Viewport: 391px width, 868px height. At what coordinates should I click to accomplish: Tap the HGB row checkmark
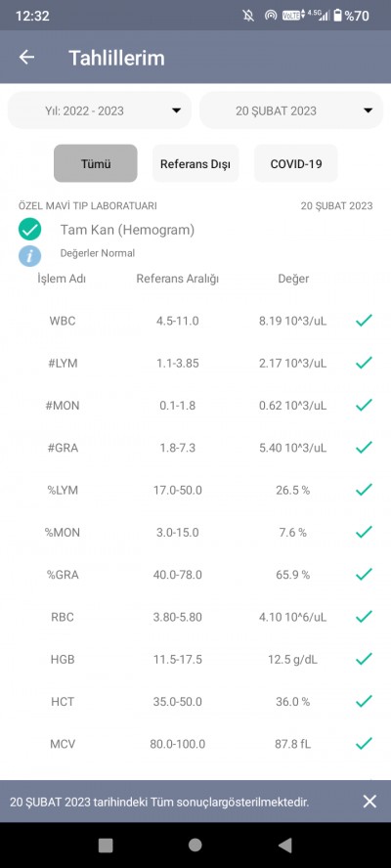[364, 659]
